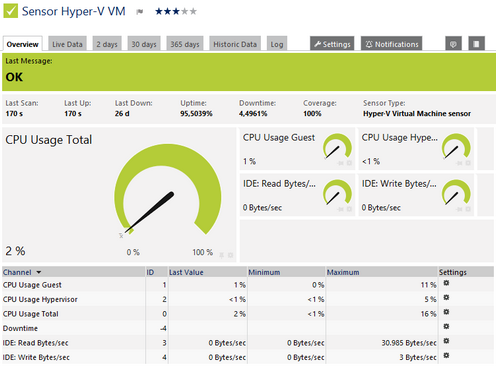Screen dimensions: 496x366
Task: Sort table by Minimum column
Action: pos(264,272)
